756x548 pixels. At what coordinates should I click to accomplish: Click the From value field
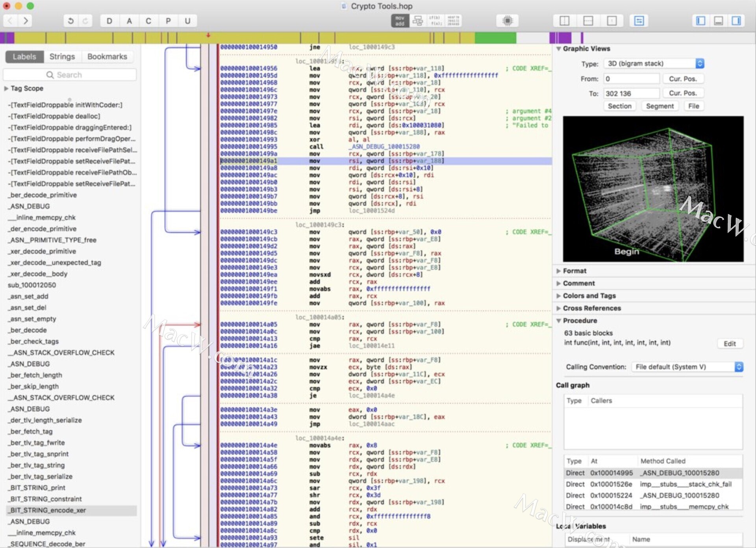click(632, 79)
